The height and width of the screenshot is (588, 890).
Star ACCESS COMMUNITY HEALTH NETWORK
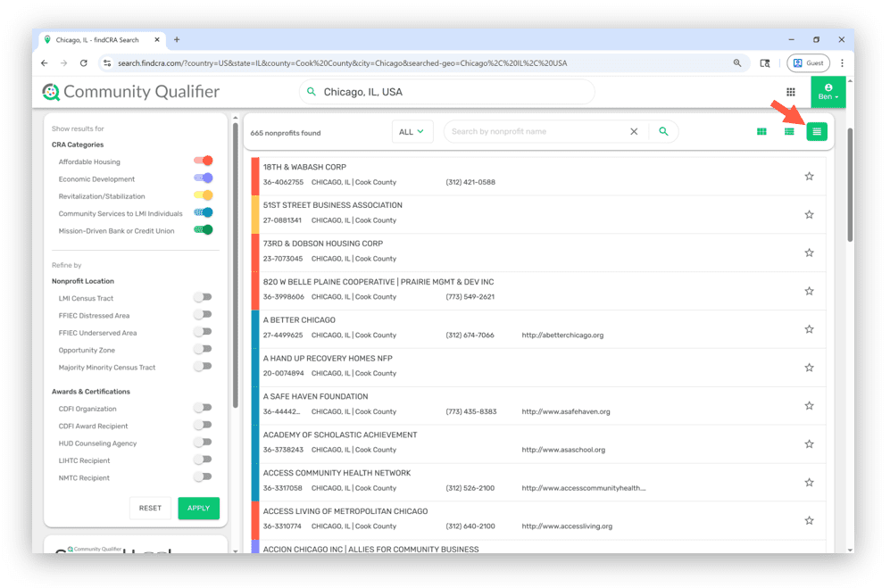click(810, 483)
